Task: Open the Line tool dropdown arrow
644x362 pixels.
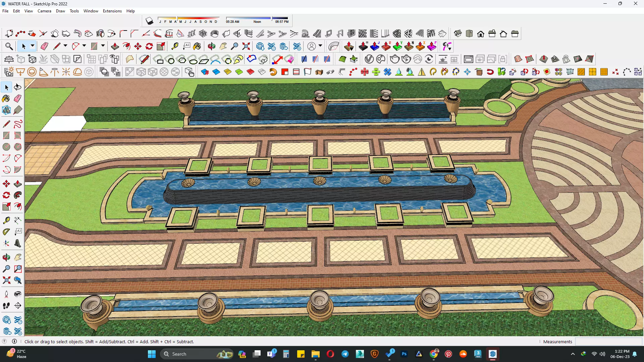Action: tap(65, 46)
